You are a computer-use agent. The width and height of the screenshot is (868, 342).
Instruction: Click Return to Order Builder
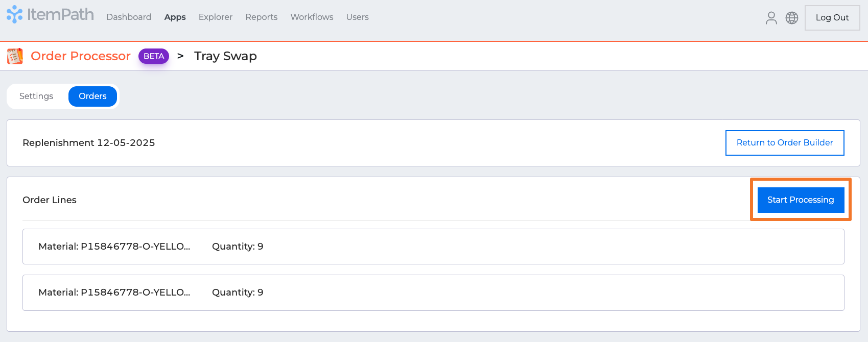[x=784, y=143]
